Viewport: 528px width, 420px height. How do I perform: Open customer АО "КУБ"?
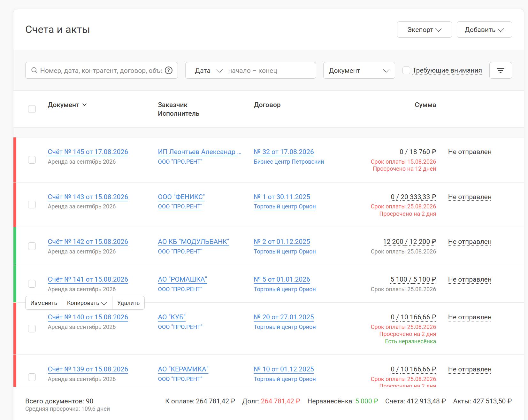point(172,317)
